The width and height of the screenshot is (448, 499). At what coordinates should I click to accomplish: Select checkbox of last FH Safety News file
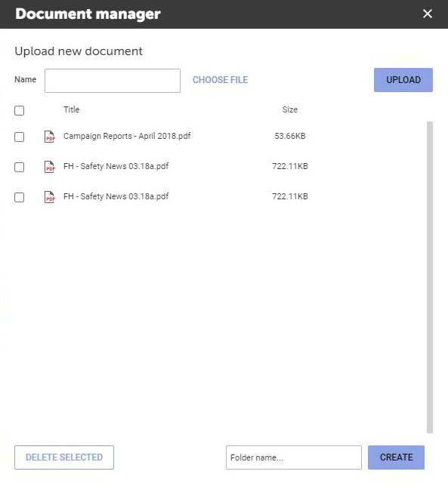[x=19, y=197]
